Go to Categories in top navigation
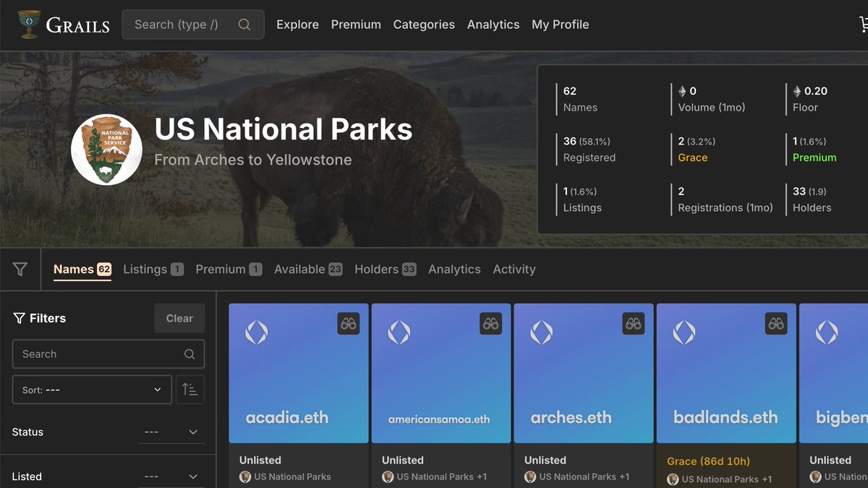Viewport: 868px width, 488px height. point(424,25)
